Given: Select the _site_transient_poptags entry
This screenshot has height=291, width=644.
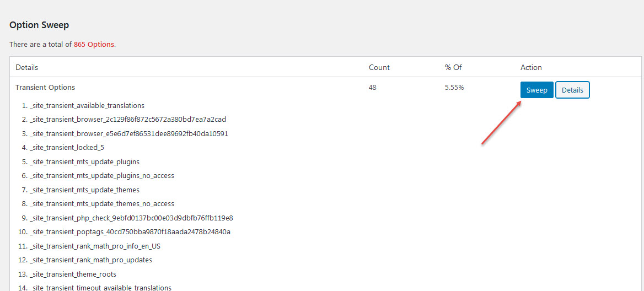Looking at the screenshot, I should click(130, 232).
